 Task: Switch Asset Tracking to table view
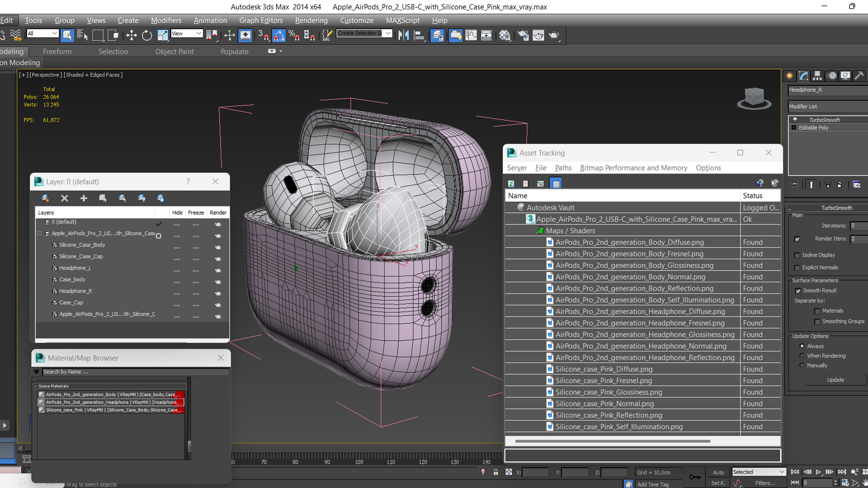[x=556, y=183]
